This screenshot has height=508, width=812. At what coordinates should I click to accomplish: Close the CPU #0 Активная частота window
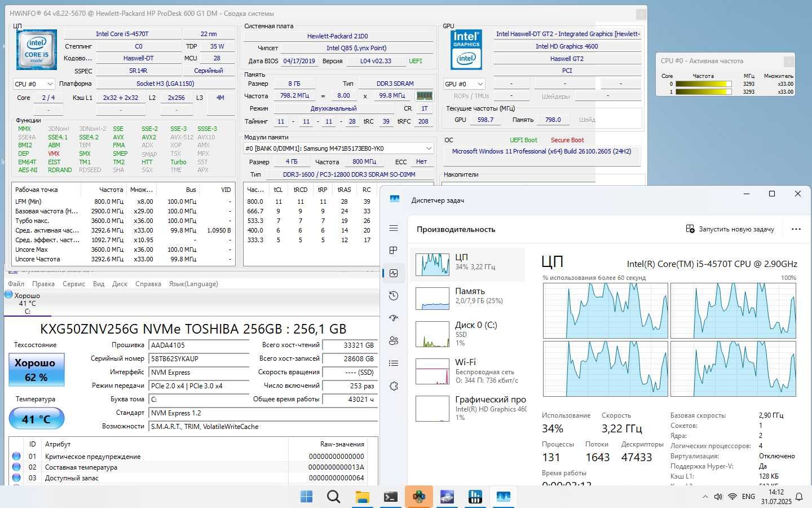pyautogui.click(x=789, y=61)
